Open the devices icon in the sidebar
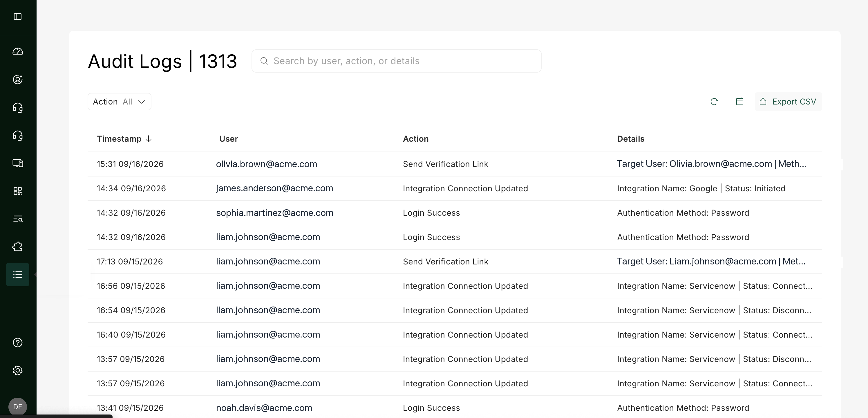Screen dimensions: 868x418 coord(17,163)
